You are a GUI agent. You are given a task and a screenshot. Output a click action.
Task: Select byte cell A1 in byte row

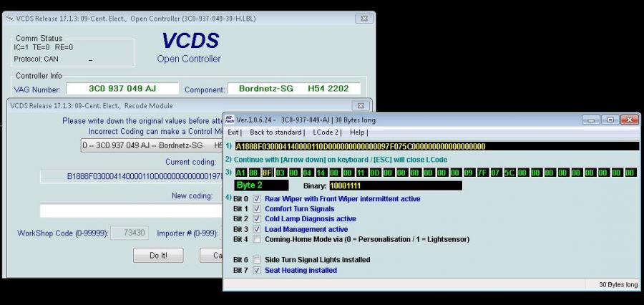click(240, 173)
